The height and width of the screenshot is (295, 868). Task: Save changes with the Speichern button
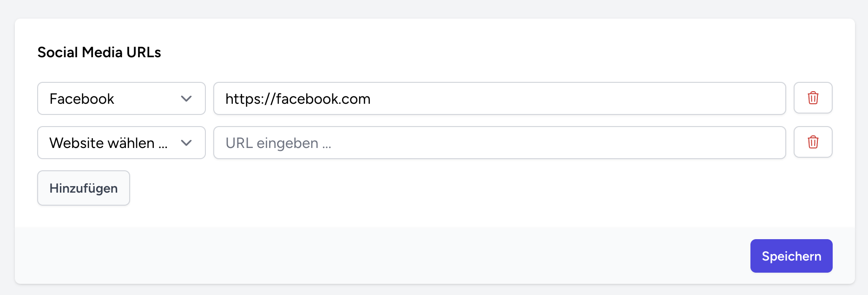click(x=791, y=256)
